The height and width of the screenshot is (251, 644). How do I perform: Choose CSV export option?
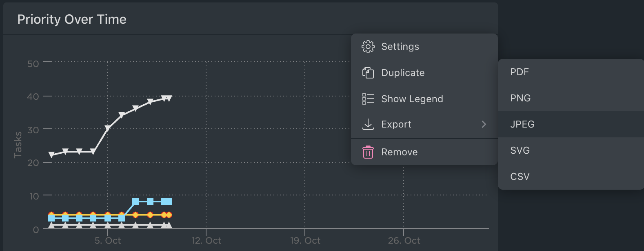click(520, 177)
